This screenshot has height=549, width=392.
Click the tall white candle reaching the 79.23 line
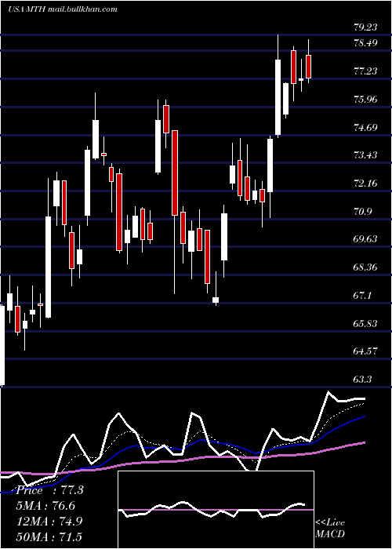[x=278, y=97]
